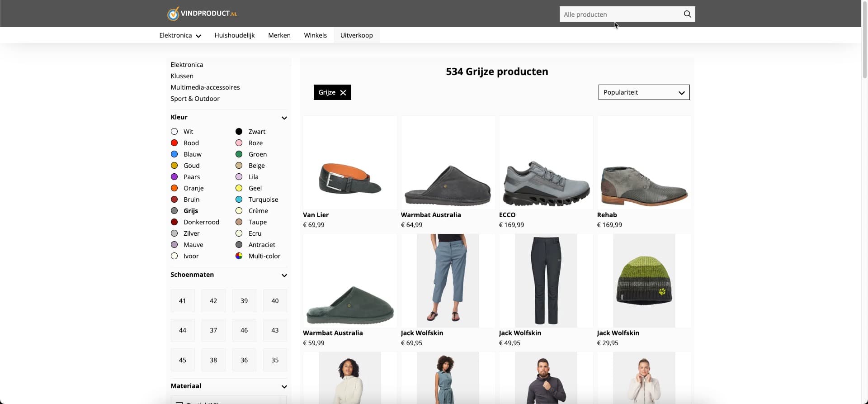This screenshot has width=868, height=404.
Task: Select the Antraciet color filter
Action: click(255, 245)
